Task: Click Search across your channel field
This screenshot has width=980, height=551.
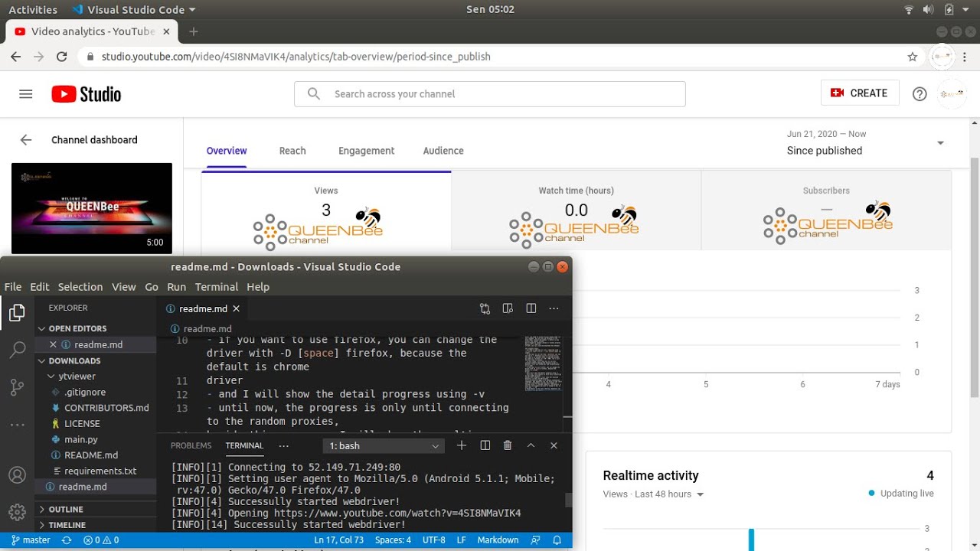Action: coord(490,94)
